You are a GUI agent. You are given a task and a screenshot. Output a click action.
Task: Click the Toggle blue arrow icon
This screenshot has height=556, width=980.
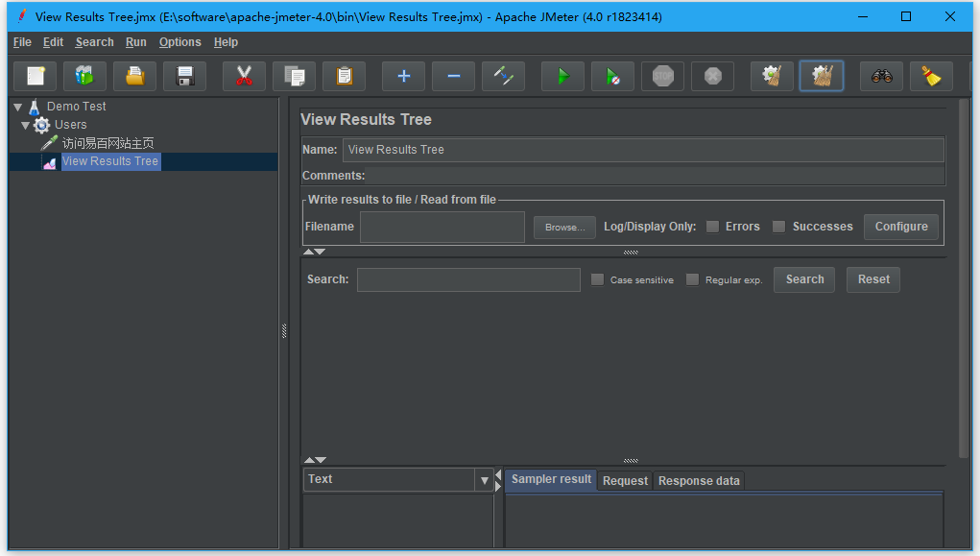(x=503, y=76)
